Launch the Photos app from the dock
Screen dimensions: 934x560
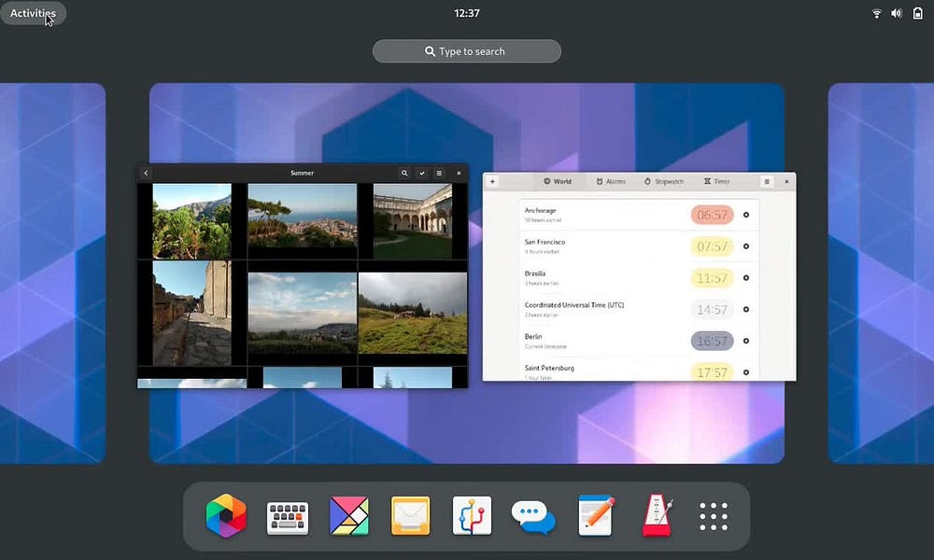pos(224,514)
